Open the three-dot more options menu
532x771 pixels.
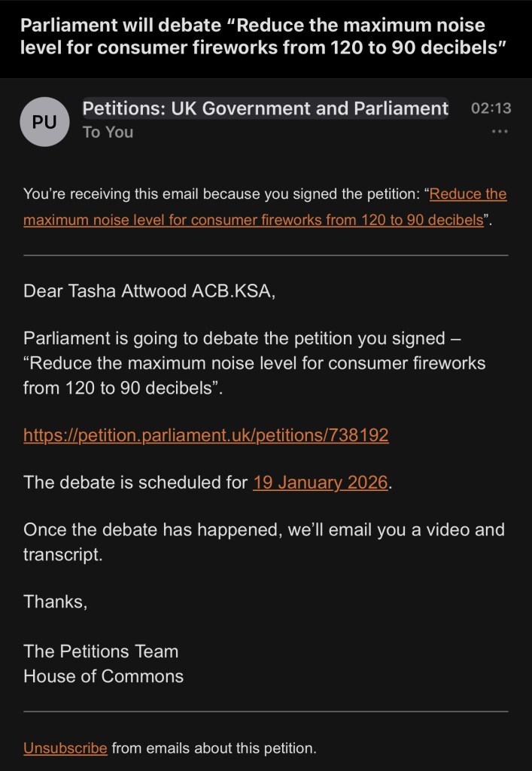[499, 132]
